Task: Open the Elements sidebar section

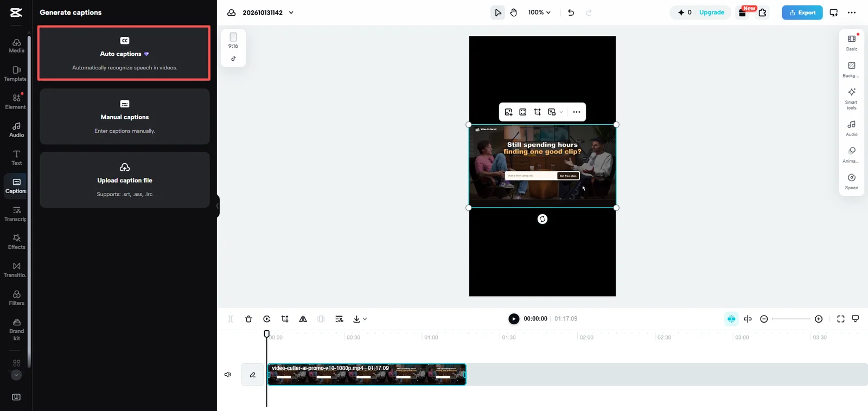Action: (16, 101)
